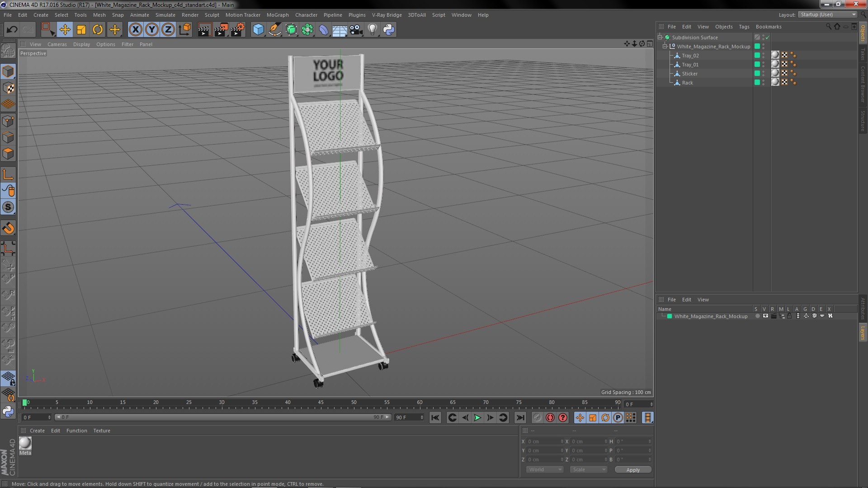Toggle layer view eye for White_Magazine_Rack_Mockup
This screenshot has height=488, width=868.
click(x=765, y=316)
